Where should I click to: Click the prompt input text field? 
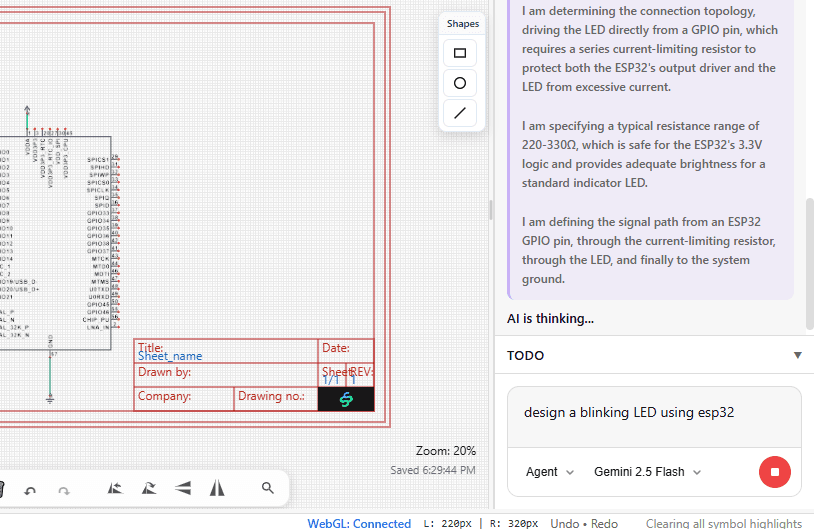click(654, 413)
